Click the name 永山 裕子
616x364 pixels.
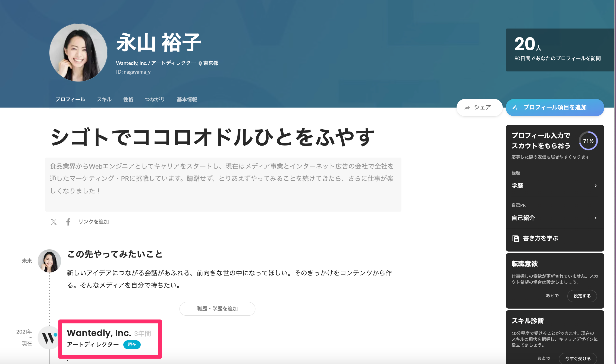click(x=159, y=42)
